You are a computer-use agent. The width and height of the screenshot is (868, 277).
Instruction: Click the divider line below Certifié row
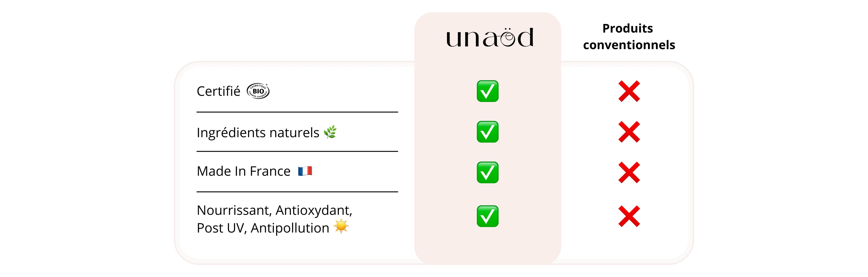[297, 112]
